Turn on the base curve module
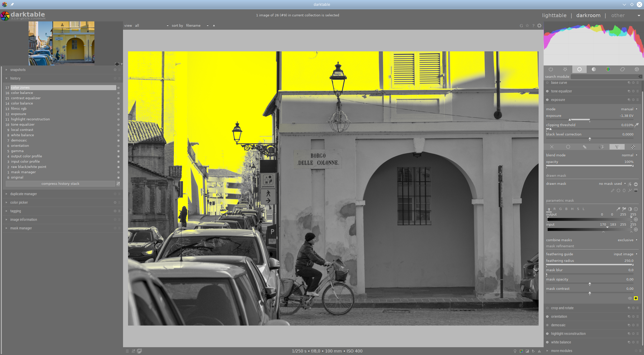This screenshot has height=355, width=644. click(x=547, y=83)
